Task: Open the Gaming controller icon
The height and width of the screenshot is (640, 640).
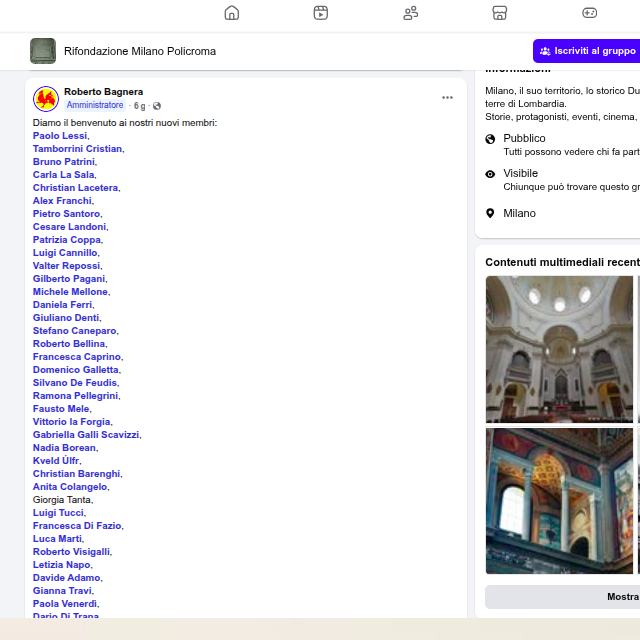Action: pyautogui.click(x=589, y=13)
